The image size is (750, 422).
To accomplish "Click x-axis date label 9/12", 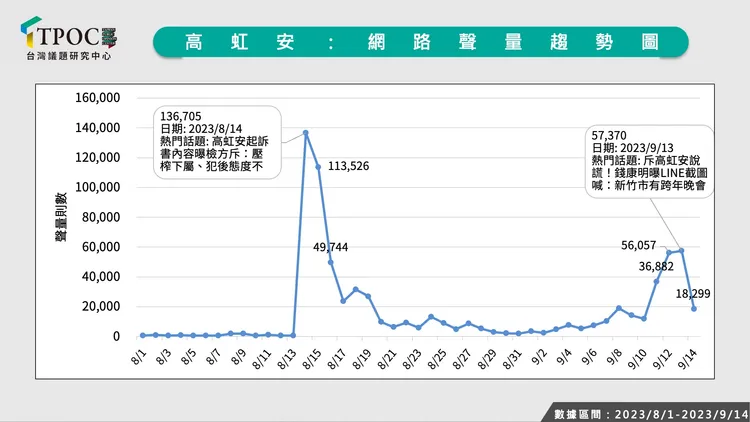I will [x=662, y=359].
